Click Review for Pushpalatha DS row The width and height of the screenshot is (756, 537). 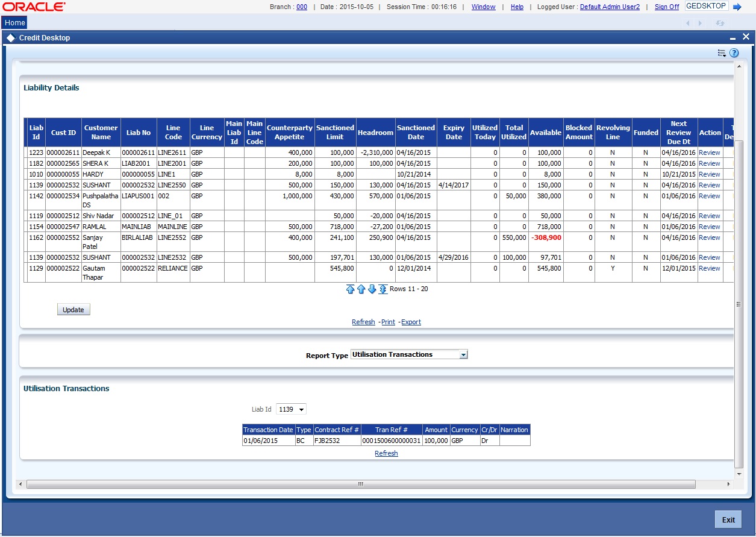[x=709, y=196]
